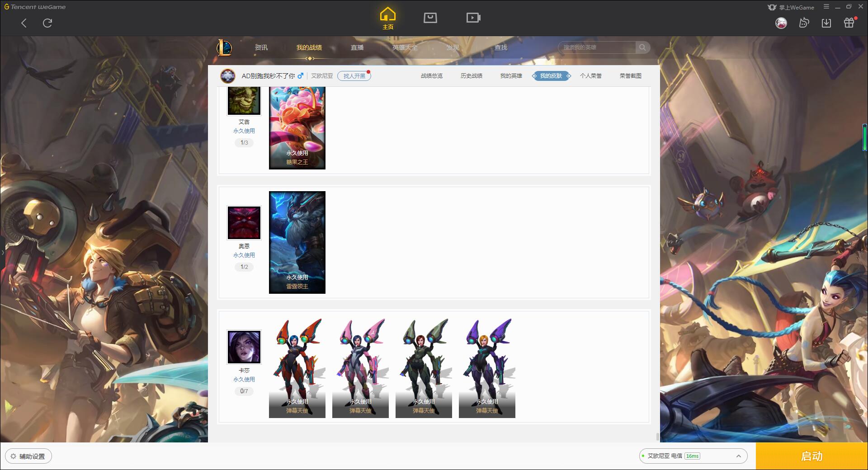Select the 我的皮肤 sub-tab
This screenshot has height=470, width=868.
(x=551, y=76)
